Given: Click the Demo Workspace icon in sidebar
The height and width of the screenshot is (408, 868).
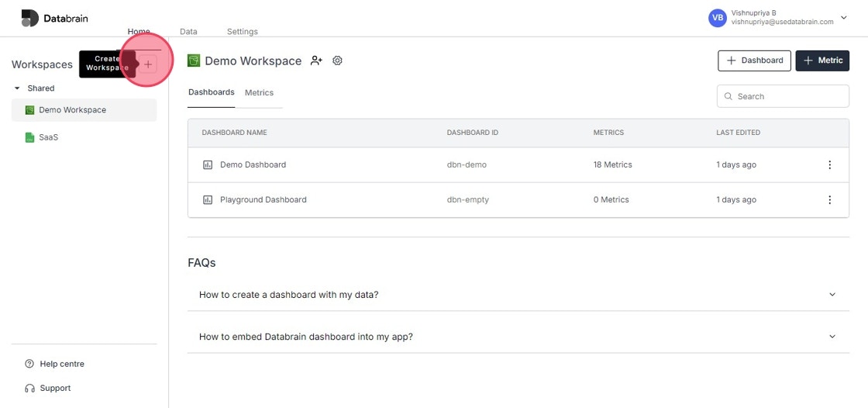Looking at the screenshot, I should pos(30,110).
